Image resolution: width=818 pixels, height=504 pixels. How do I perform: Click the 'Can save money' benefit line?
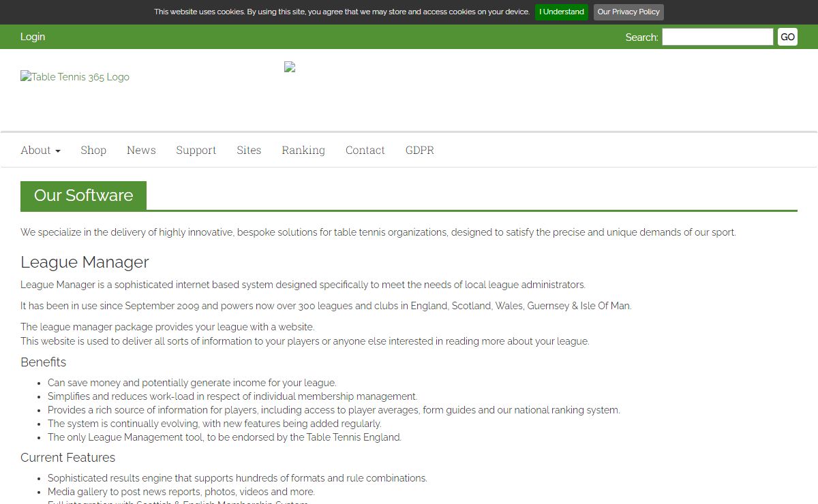click(192, 383)
